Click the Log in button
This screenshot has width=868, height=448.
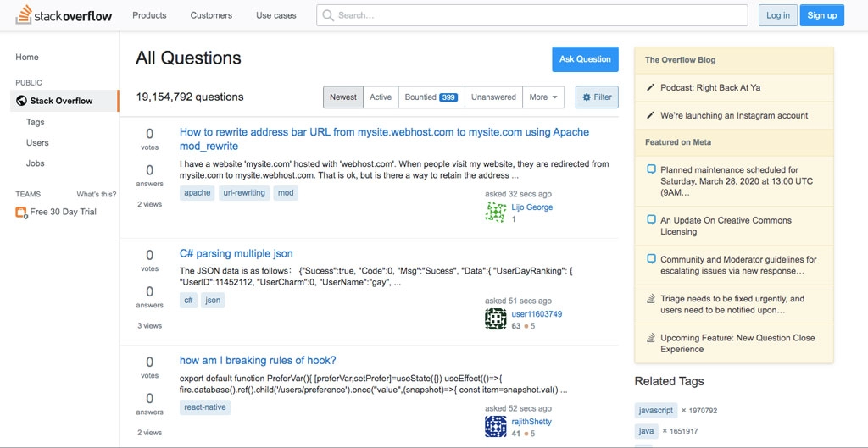[778, 15]
